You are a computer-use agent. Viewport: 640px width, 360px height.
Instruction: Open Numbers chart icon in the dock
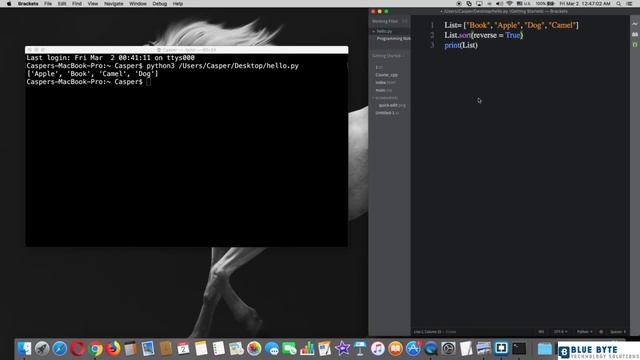[307, 349]
